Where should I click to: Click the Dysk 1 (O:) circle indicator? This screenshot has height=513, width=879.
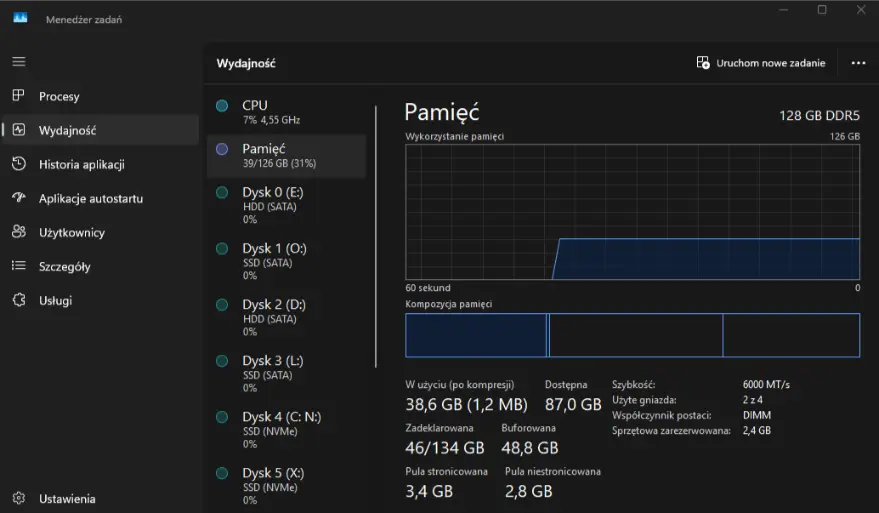(222, 249)
